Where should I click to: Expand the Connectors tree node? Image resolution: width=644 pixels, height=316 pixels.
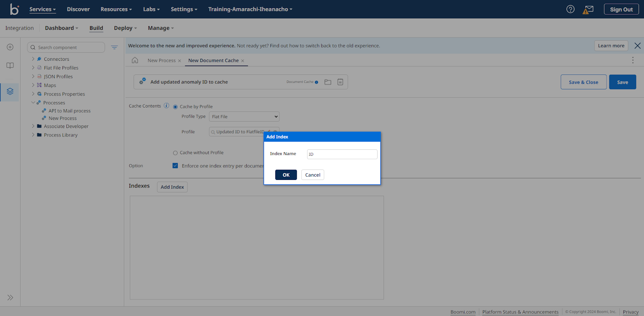tap(33, 59)
